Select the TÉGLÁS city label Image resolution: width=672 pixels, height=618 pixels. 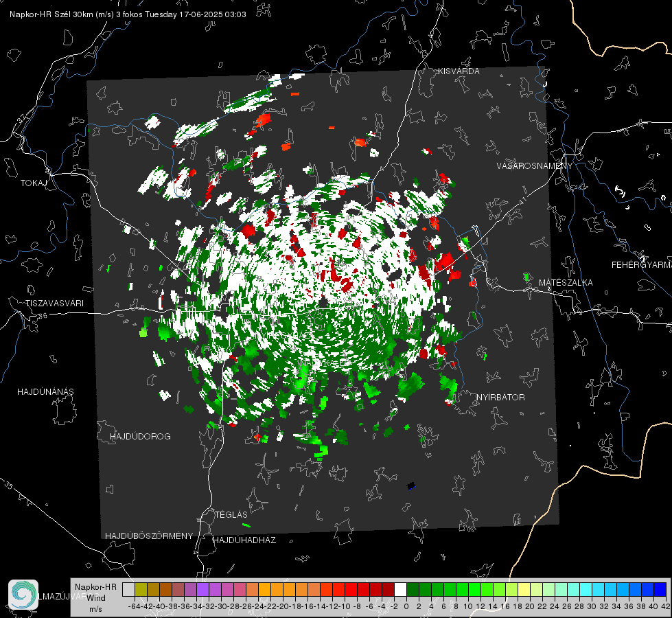(x=231, y=514)
